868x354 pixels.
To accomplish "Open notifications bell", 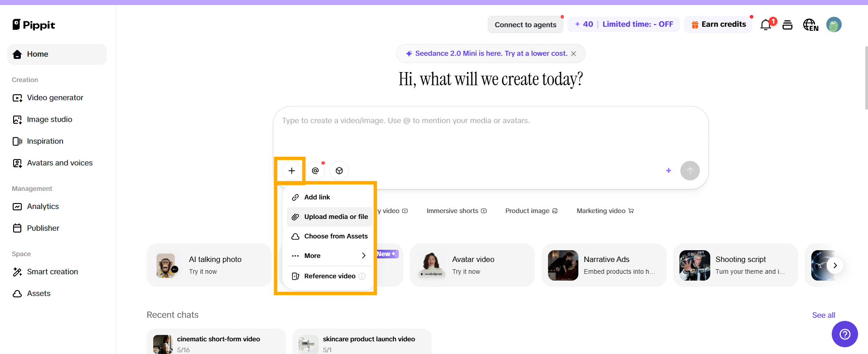I will pyautogui.click(x=766, y=25).
